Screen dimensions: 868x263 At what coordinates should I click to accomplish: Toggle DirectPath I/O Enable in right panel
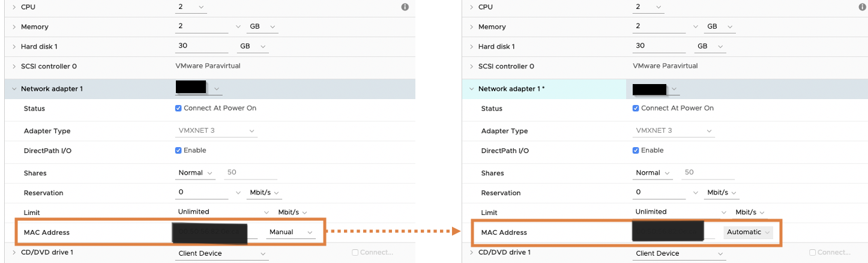[x=636, y=151]
